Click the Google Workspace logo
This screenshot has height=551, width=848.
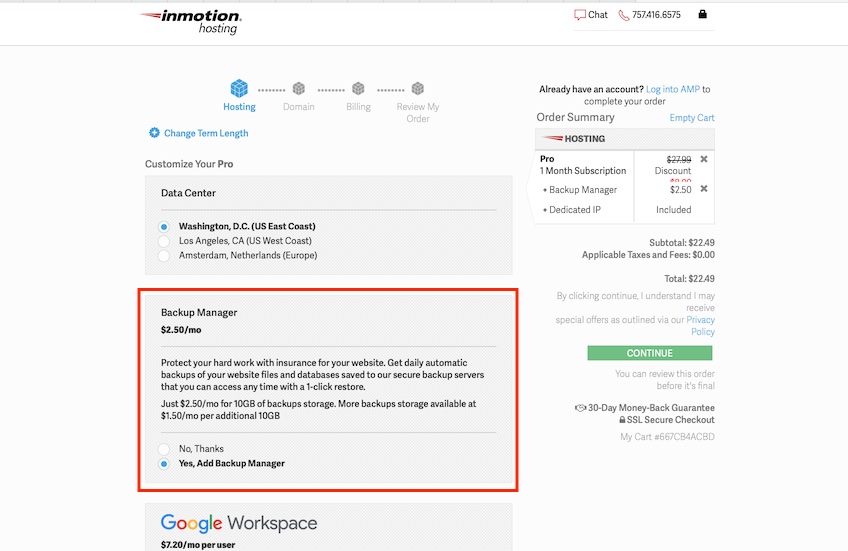click(238, 523)
